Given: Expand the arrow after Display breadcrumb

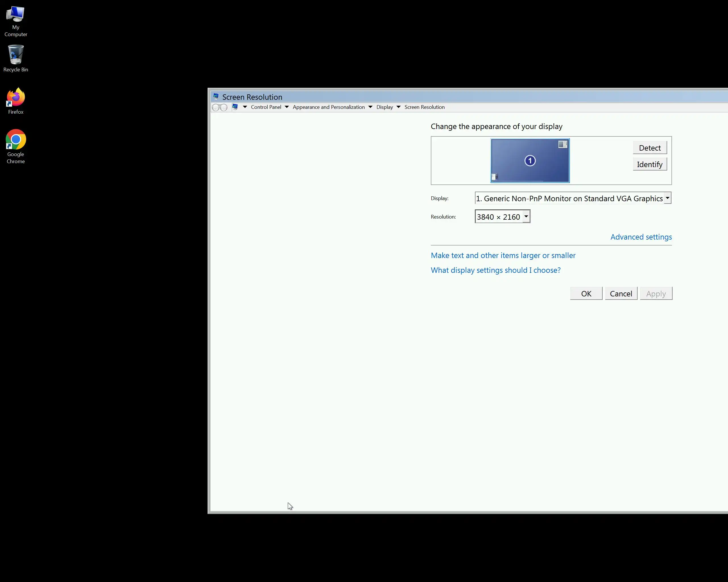Looking at the screenshot, I should 398,107.
